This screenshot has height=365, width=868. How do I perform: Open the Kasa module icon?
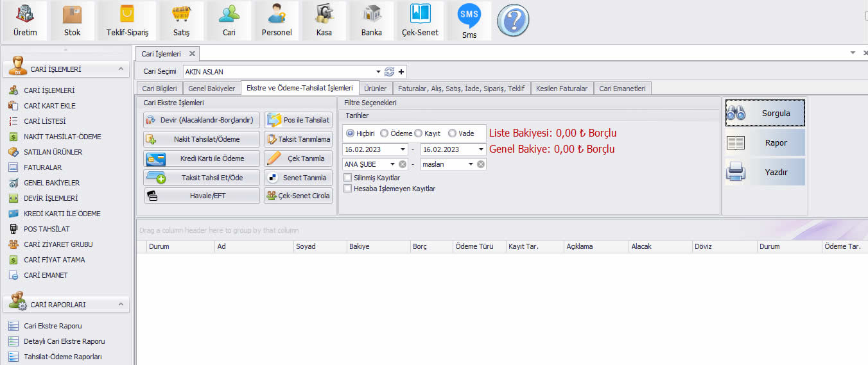coord(324,21)
